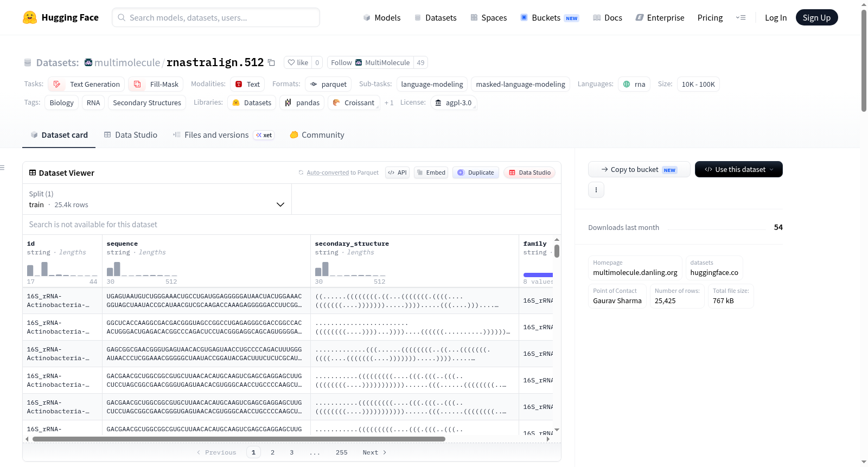Visit the multimolecule.danling.org homepage link
This screenshot has width=868, height=467.
click(635, 272)
